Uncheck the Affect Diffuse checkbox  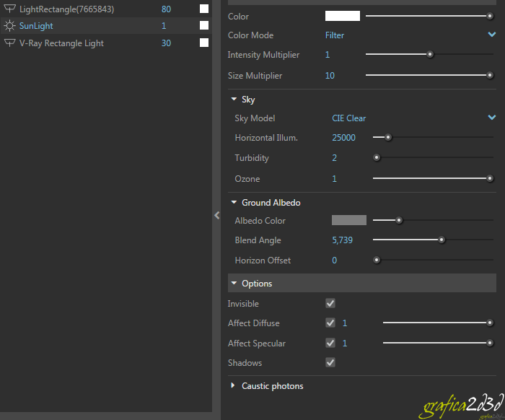[330, 323]
